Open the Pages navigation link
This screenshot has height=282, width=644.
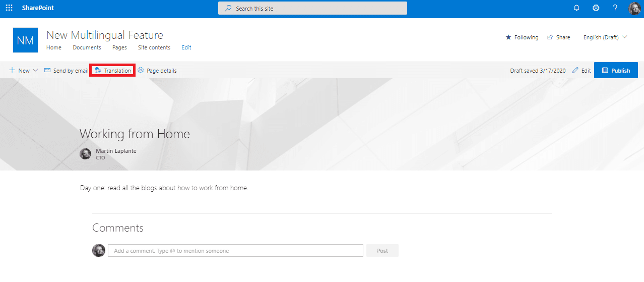119,47
